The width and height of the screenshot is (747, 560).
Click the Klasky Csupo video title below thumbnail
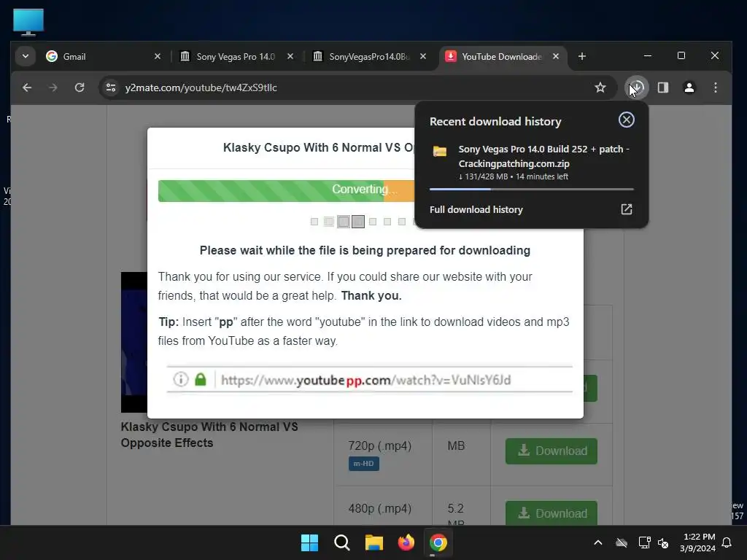(209, 435)
